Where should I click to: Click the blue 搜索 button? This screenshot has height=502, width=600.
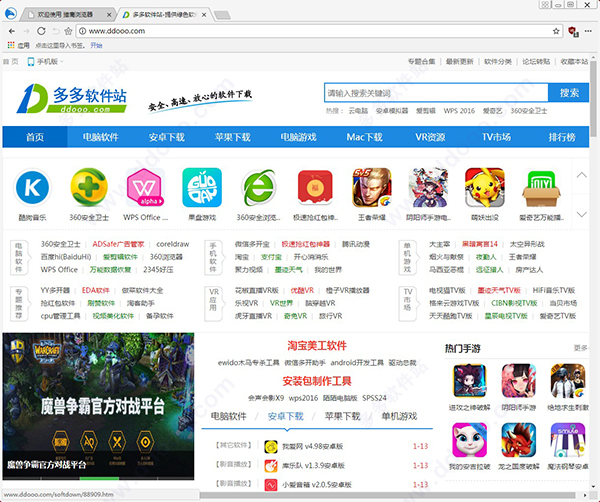coord(569,93)
